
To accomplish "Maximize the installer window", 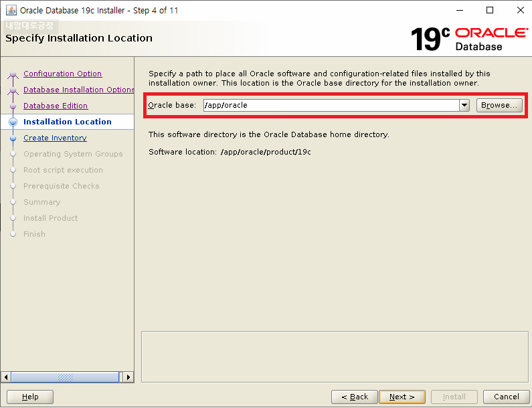I will (x=490, y=10).
